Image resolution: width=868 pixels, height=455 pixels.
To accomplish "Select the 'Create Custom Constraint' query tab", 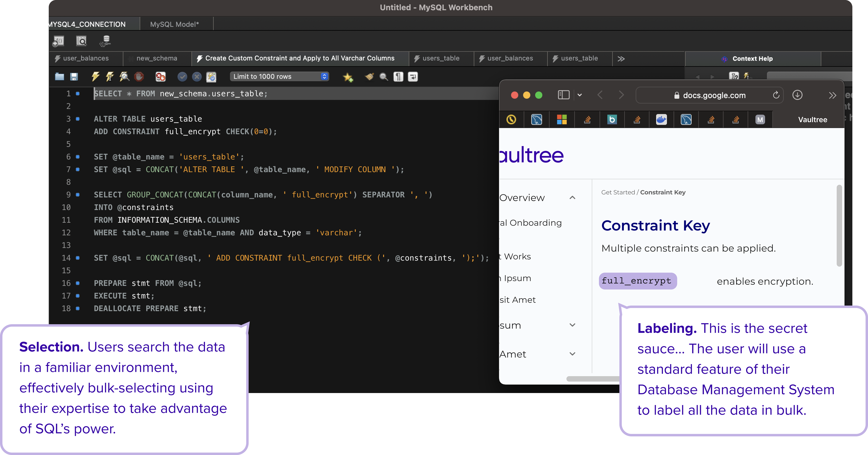I will tap(300, 58).
